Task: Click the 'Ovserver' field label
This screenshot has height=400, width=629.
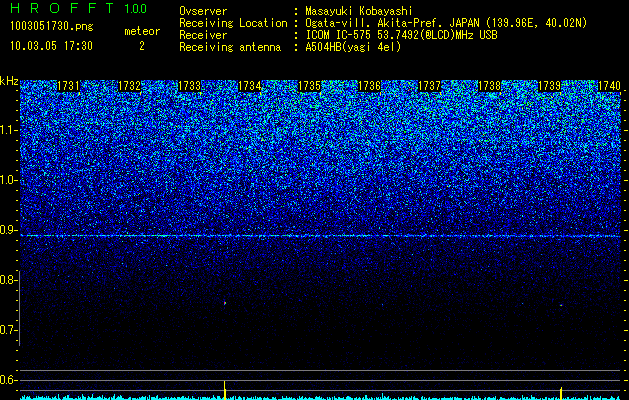Action: (203, 11)
